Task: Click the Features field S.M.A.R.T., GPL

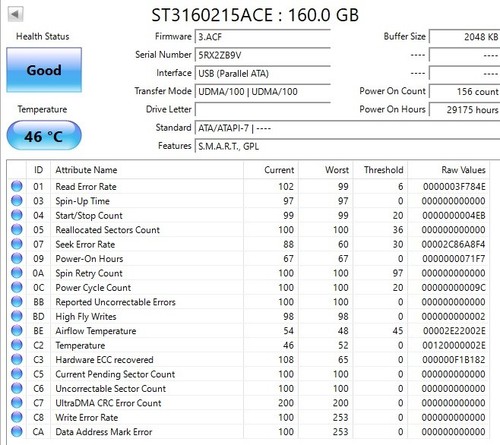Action: (347, 146)
